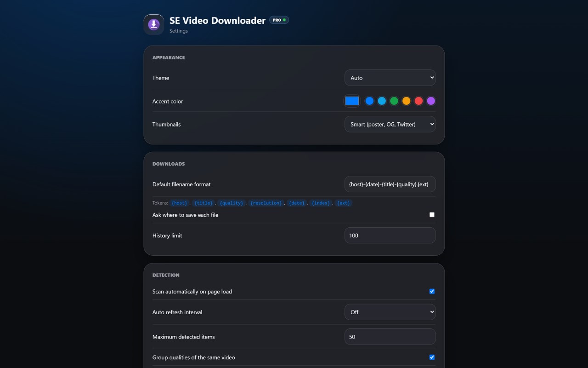This screenshot has height=368, width=588.
Task: Select the green accent color circle
Action: point(394,101)
